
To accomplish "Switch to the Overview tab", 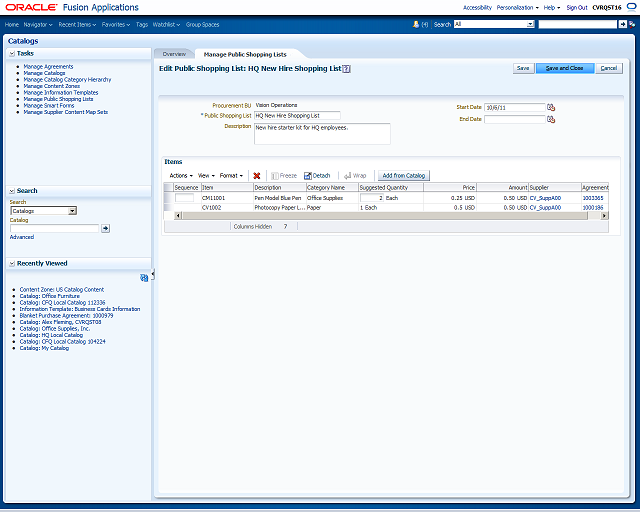I will [174, 54].
